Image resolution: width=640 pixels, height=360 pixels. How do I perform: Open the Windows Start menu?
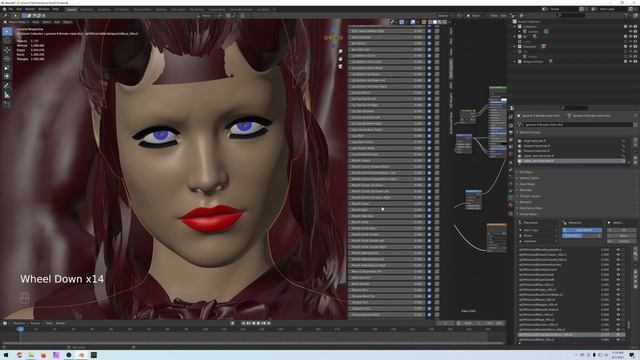pos(6,355)
